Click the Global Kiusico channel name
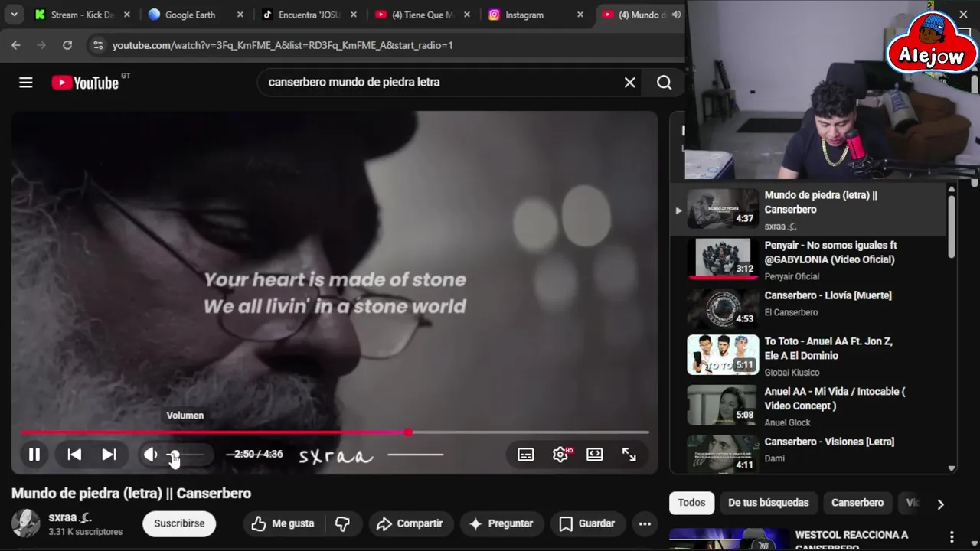The image size is (980, 551). (792, 373)
